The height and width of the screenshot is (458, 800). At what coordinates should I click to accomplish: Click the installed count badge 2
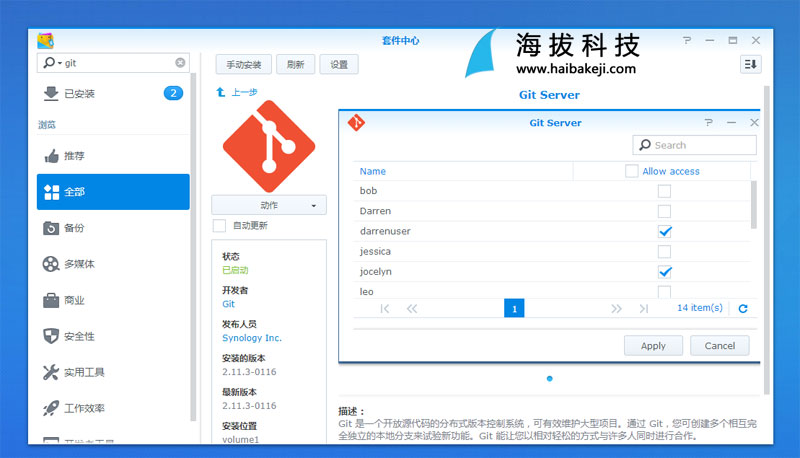pos(173,93)
